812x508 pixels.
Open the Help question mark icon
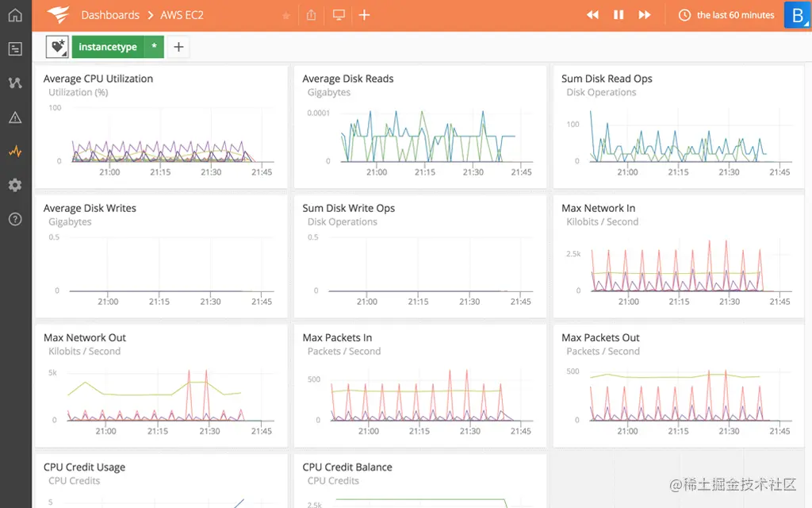[14, 218]
